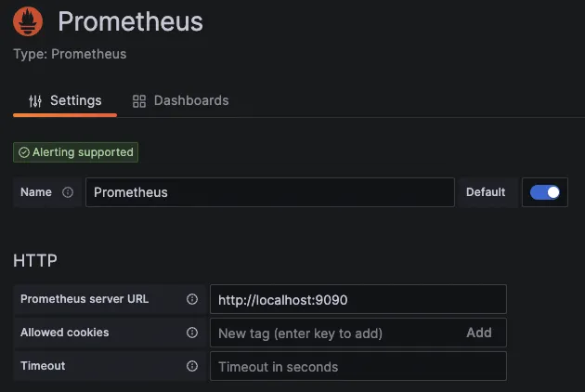Click the New tag cookies input field
Viewport: 585px width, 392px height.
(x=334, y=333)
